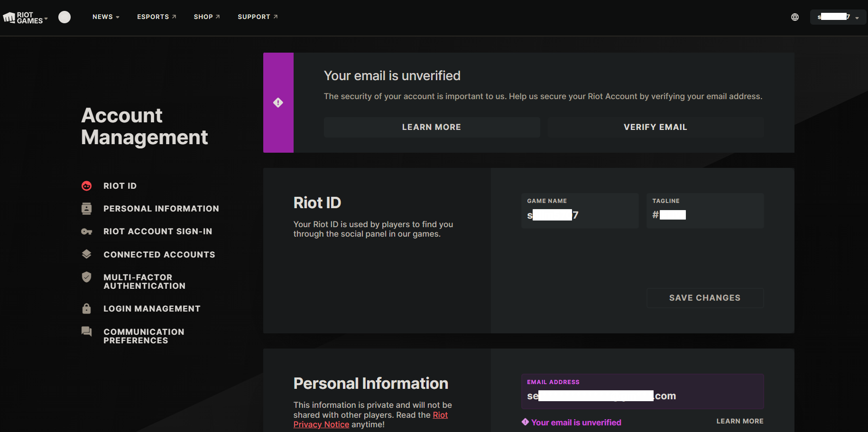Click the Multi-Factor Authentication shield icon
Image resolution: width=868 pixels, height=432 pixels.
click(86, 277)
